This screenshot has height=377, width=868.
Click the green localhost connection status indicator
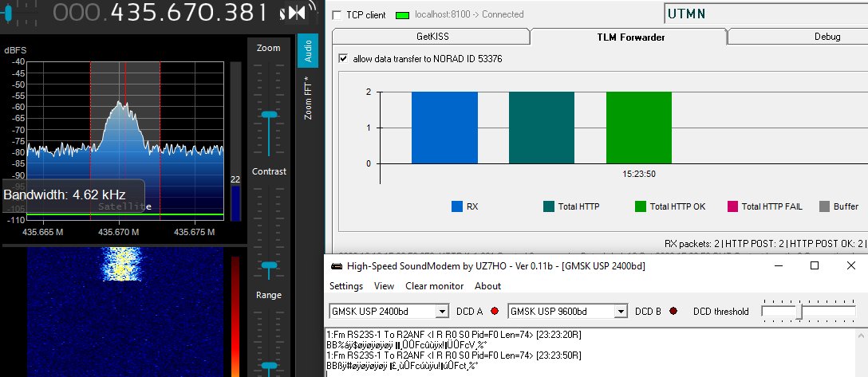click(x=402, y=15)
